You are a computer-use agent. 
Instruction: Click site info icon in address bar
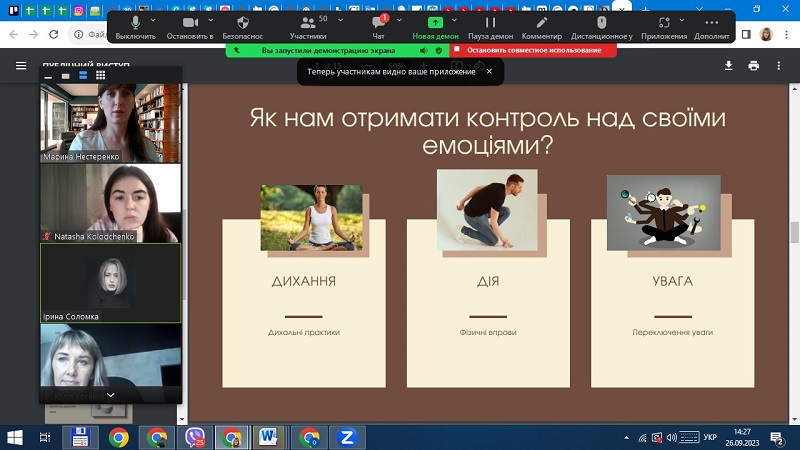tap(79, 34)
